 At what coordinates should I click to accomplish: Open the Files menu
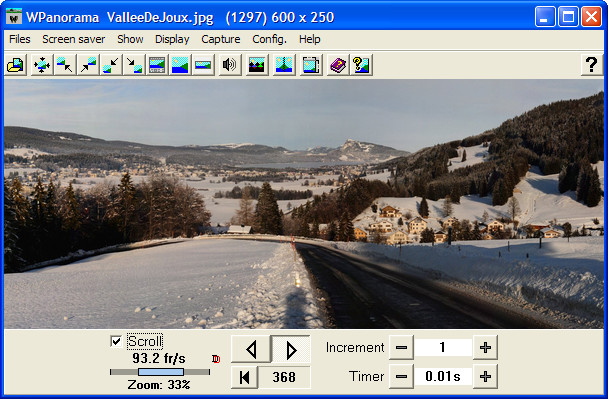pos(20,39)
